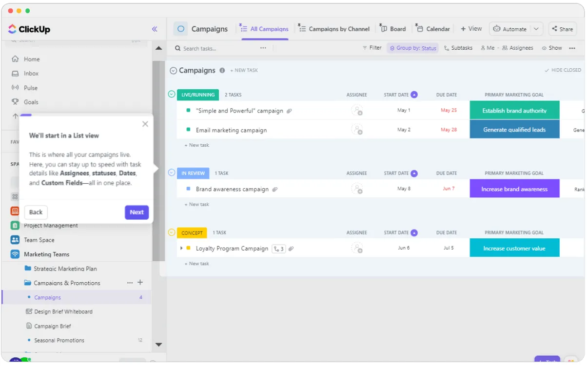This screenshot has height=366, width=588.
Task: Open the Automate dropdown arrow
Action: 536,29
